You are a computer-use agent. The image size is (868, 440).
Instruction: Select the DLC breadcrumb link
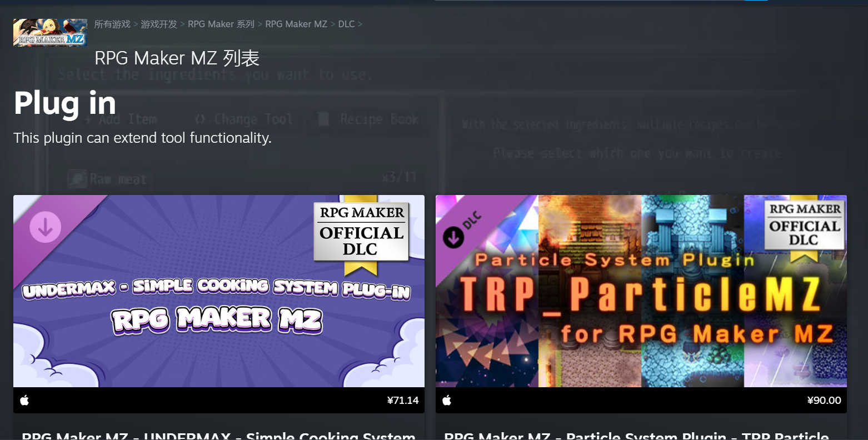(346, 24)
